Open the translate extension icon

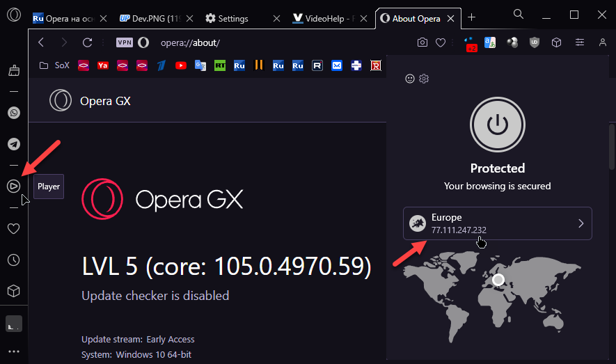click(490, 42)
